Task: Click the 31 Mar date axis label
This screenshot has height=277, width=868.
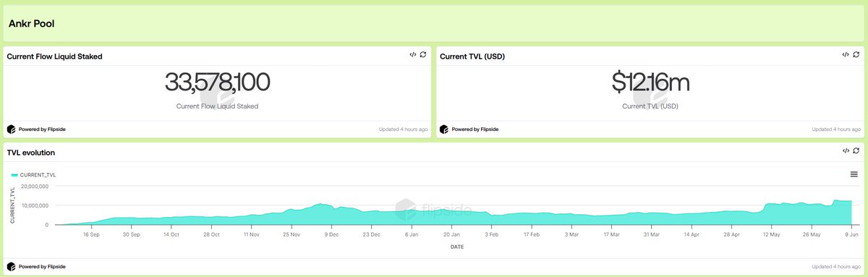Action: tap(652, 234)
